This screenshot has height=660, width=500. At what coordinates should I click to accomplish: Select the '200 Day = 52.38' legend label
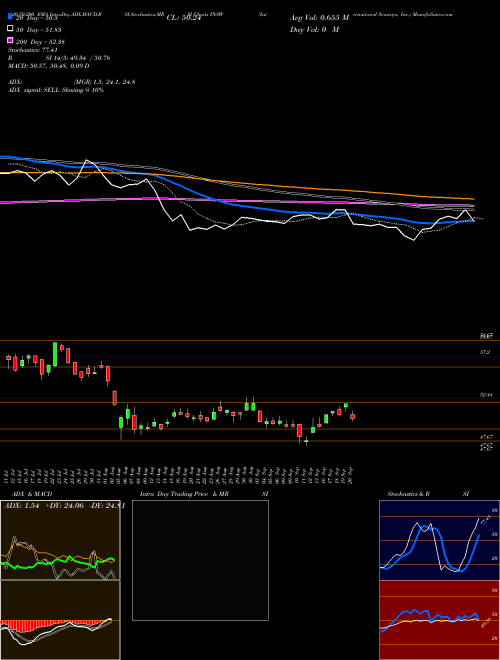40,42
